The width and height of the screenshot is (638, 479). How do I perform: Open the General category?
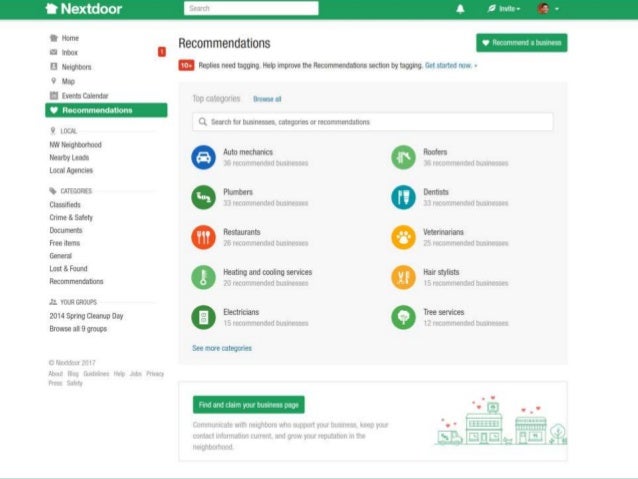[61, 256]
